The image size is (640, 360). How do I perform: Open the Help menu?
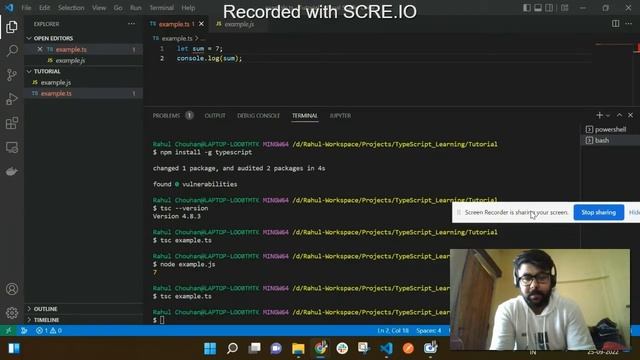188,8
